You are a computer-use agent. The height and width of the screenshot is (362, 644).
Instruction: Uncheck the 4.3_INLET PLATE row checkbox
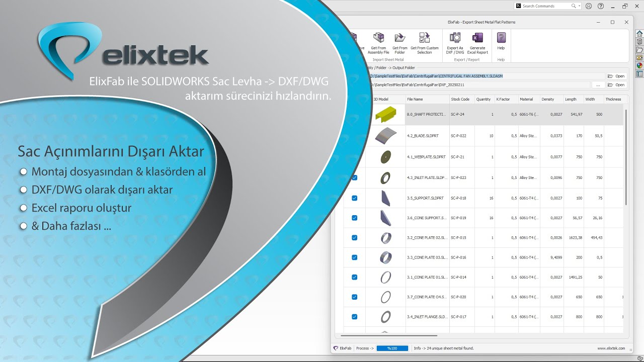(x=354, y=177)
